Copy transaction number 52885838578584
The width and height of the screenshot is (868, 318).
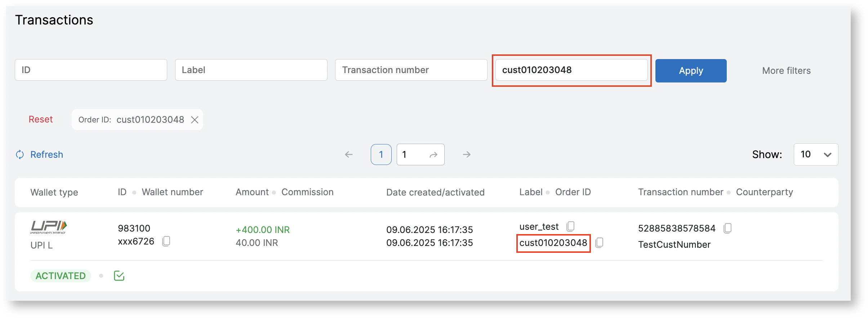[727, 228]
